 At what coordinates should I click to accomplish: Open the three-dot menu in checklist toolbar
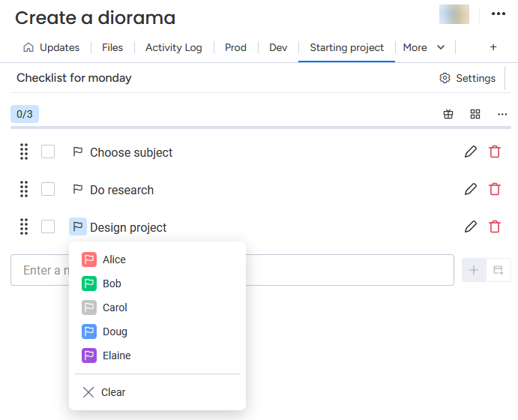pos(502,114)
